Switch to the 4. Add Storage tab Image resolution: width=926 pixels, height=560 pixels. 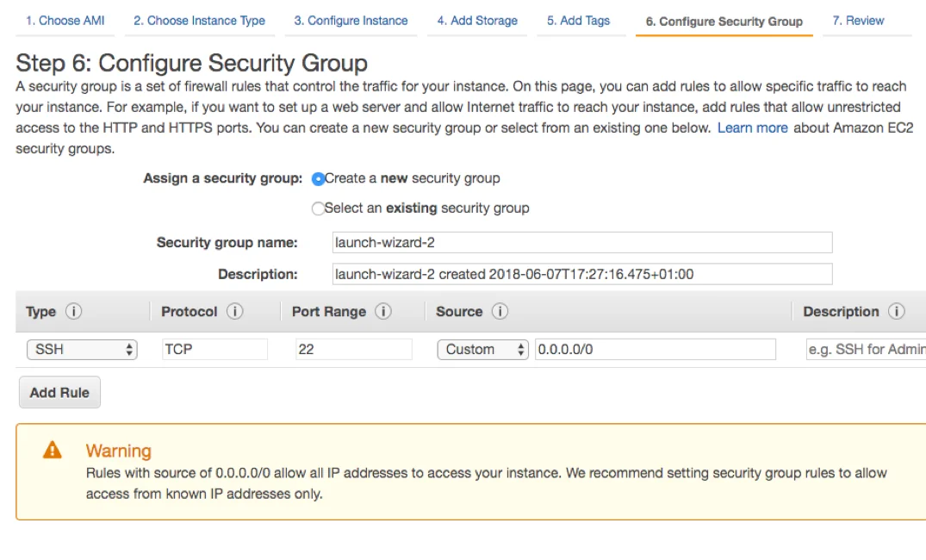477,21
